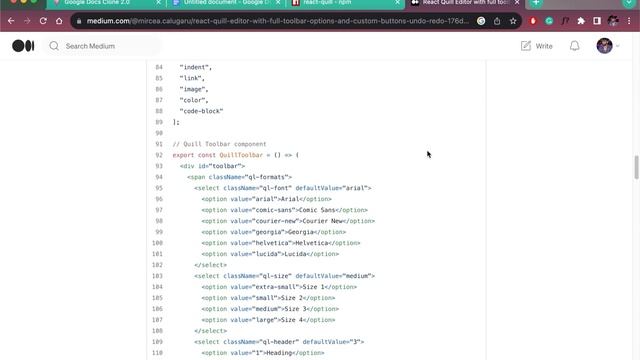Close the react-quill npm tab

click(397, 2)
